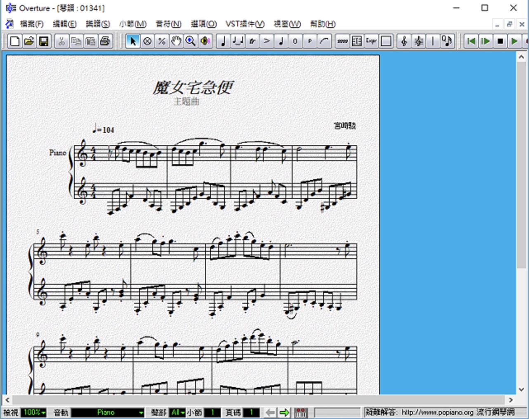
Task: Open the chord note palette
Action: point(447,41)
